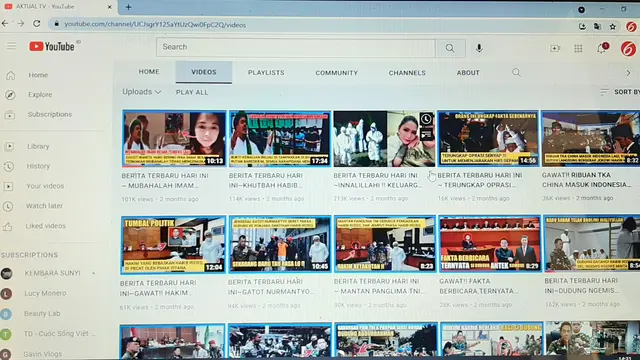The image size is (640, 360).
Task: Click the Subscriptions sidebar icon
Action: [10, 115]
